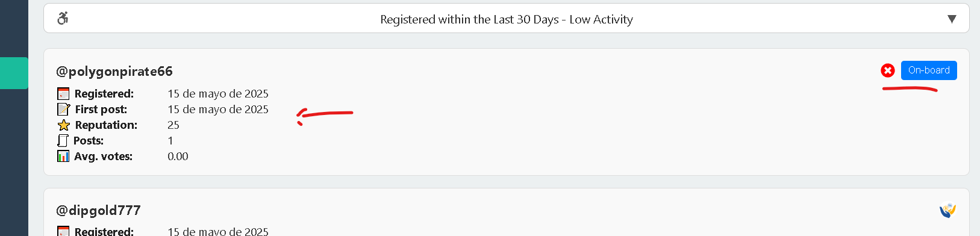Click the red X status icon
Image resolution: width=980 pixels, height=236 pixels.
(887, 70)
